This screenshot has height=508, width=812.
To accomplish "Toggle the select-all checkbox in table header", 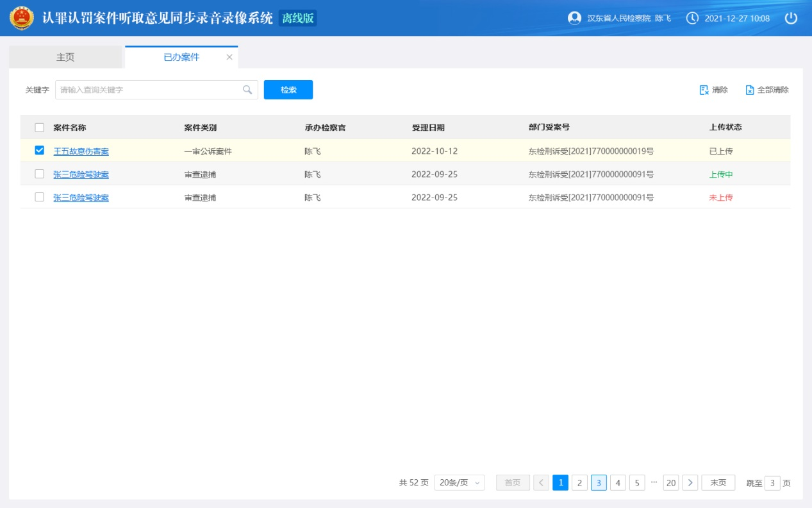I will click(x=40, y=128).
